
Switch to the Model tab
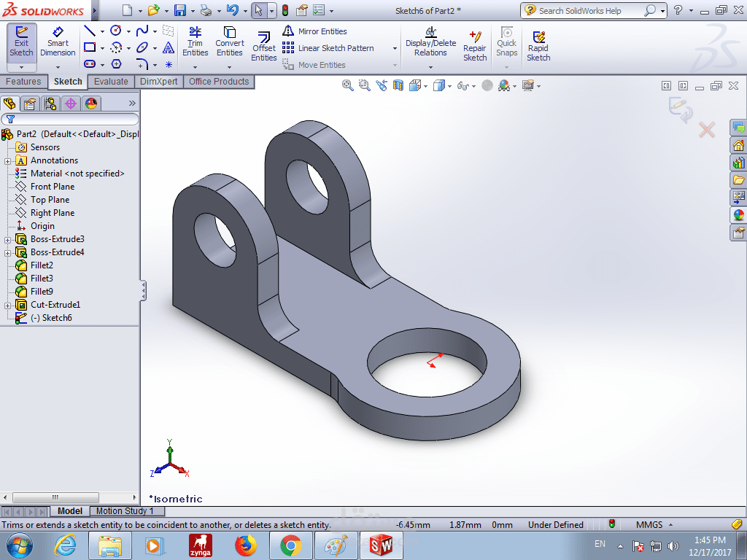pyautogui.click(x=70, y=511)
